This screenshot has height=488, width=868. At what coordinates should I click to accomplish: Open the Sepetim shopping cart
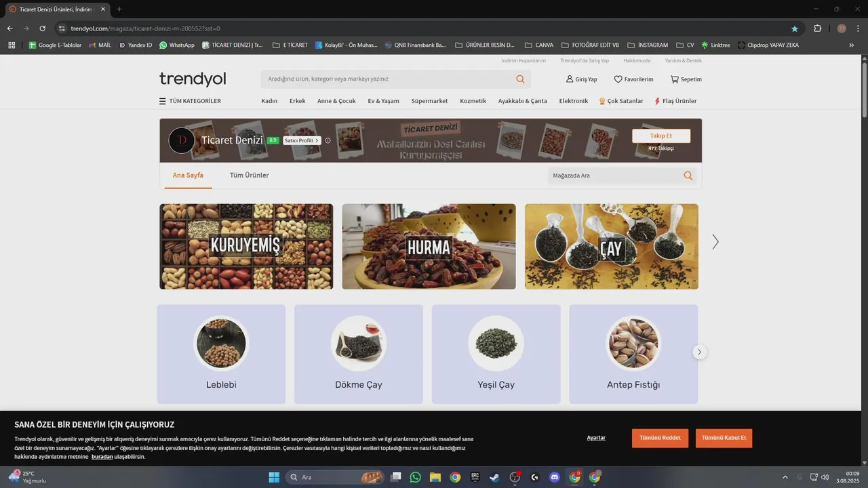pos(686,79)
